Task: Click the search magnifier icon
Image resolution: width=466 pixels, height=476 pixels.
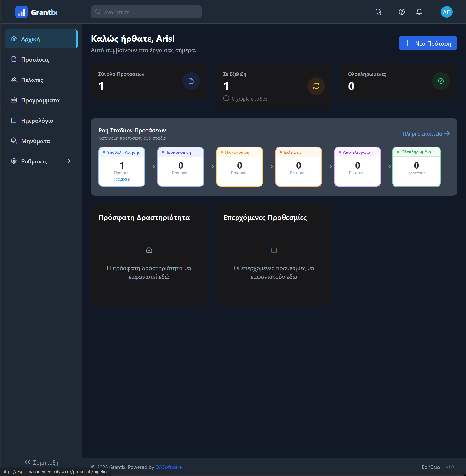Action: tap(98, 12)
